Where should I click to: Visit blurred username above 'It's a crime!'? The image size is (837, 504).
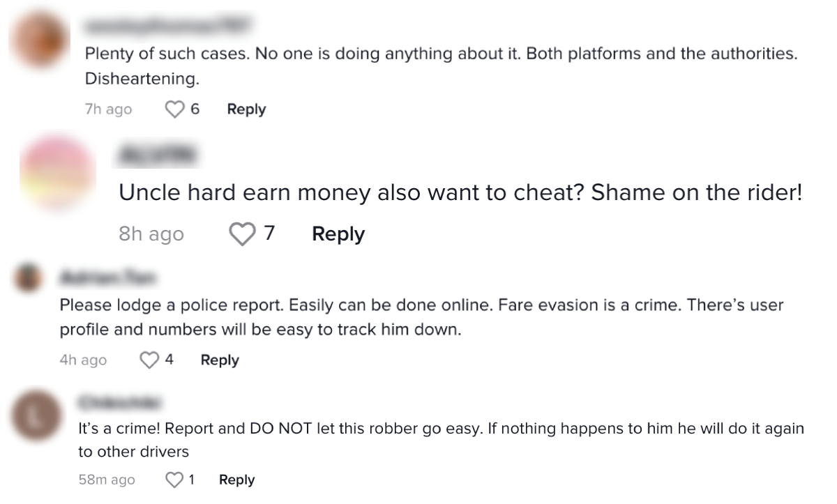120,402
